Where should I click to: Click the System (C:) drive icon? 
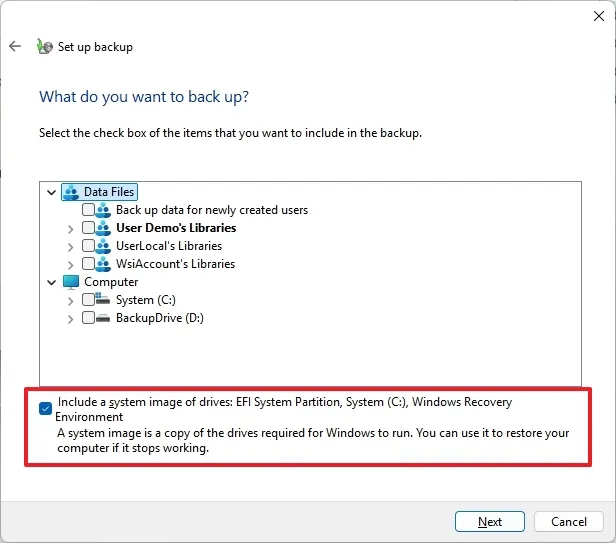(103, 299)
